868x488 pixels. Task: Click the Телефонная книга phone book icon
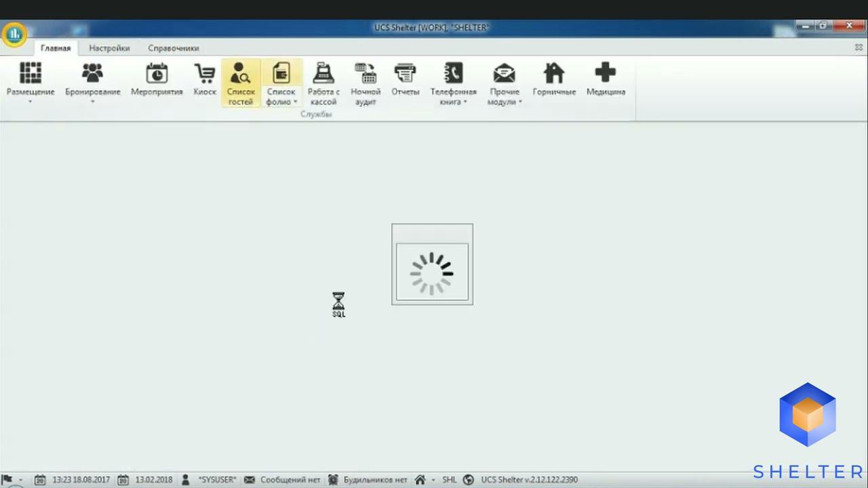coord(453,73)
